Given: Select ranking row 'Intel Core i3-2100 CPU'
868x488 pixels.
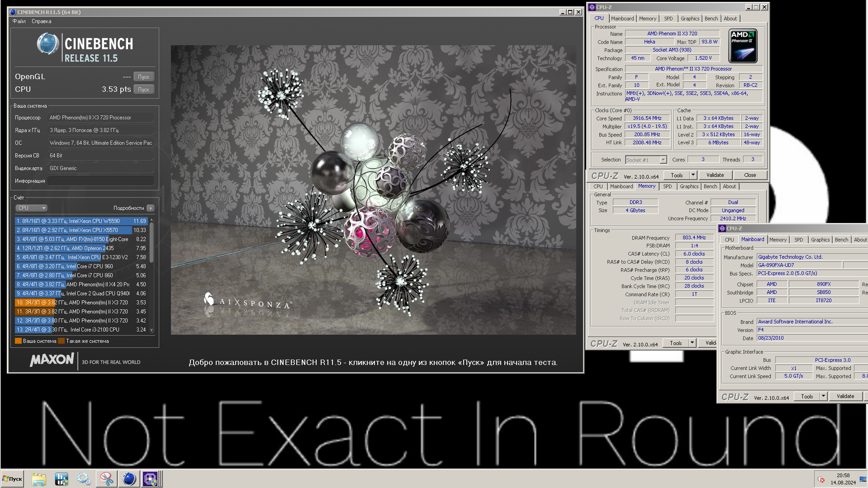Looking at the screenshot, I should [x=81, y=330].
